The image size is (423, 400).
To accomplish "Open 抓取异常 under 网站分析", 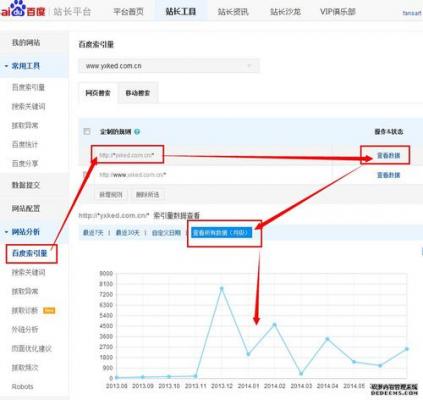I will click(x=25, y=291).
